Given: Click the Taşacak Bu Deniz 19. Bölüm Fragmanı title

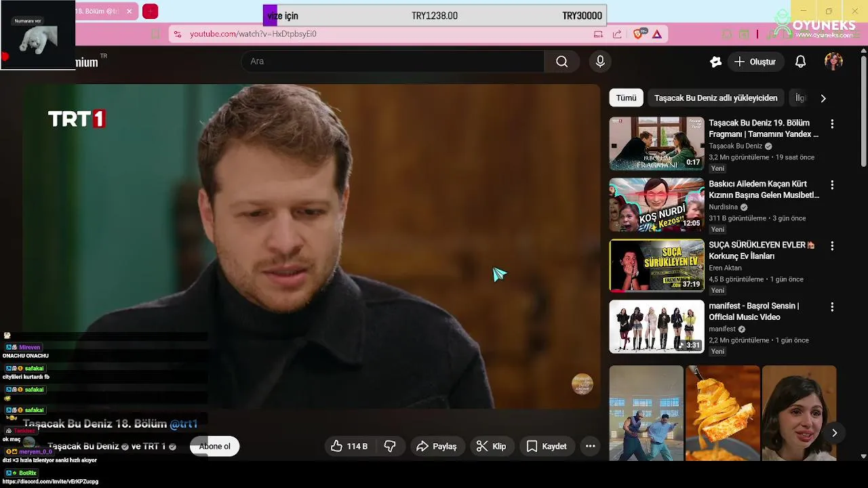Looking at the screenshot, I should click(x=764, y=129).
